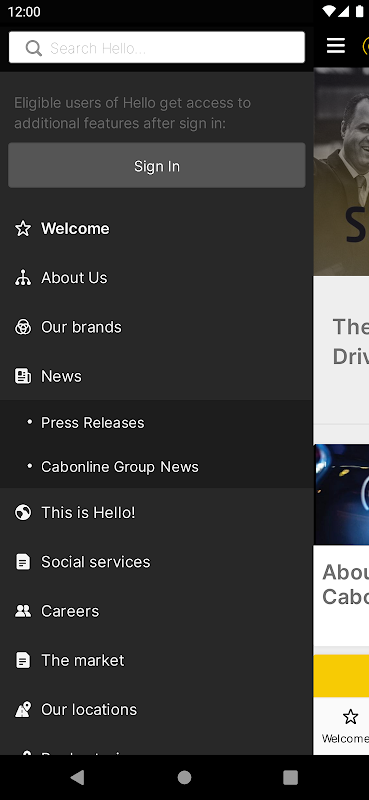
Task: Tap the Our brands circles icon
Action: 23,327
